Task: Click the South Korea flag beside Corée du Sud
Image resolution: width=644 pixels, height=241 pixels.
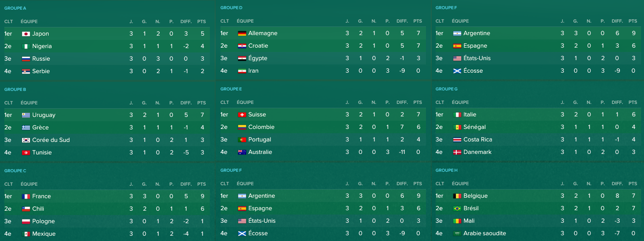Action: point(26,140)
